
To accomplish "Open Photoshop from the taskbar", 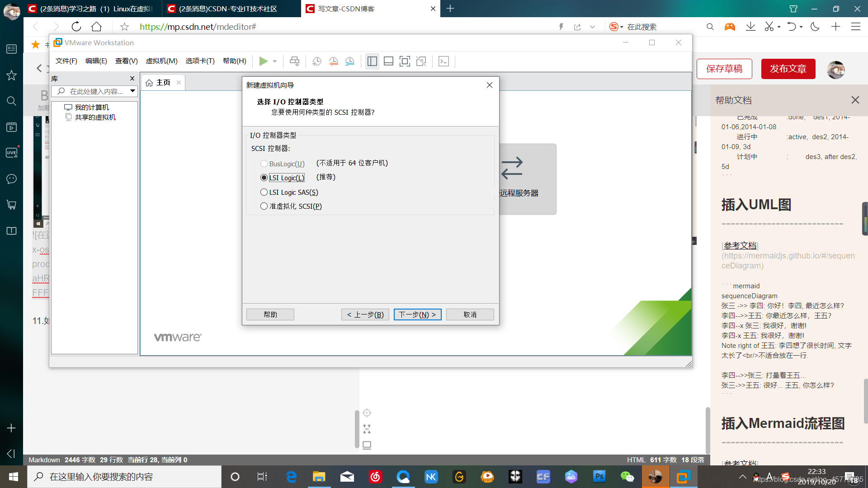I will tap(599, 476).
